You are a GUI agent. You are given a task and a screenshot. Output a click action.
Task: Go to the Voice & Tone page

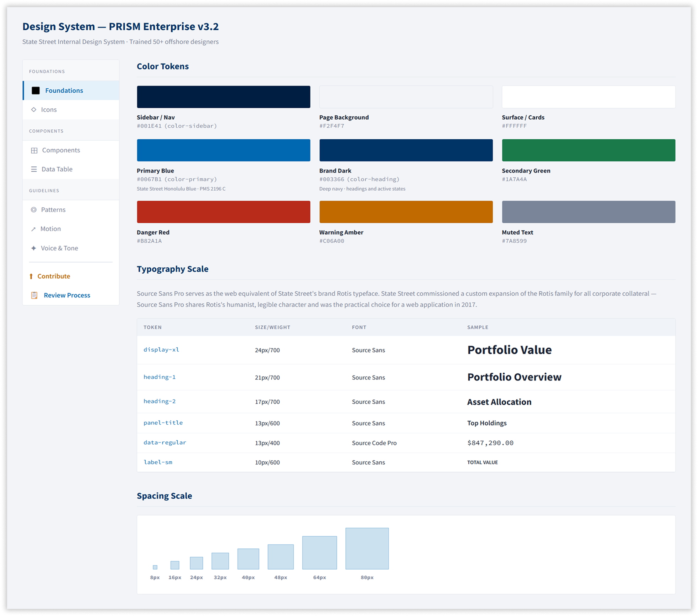click(59, 248)
